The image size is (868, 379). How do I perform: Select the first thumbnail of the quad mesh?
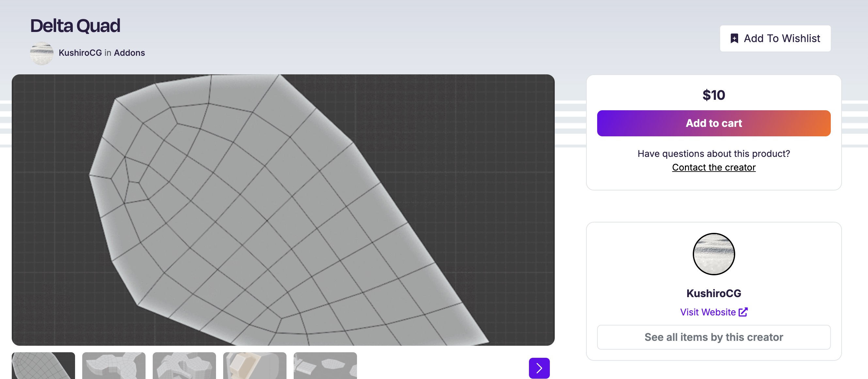(x=43, y=366)
